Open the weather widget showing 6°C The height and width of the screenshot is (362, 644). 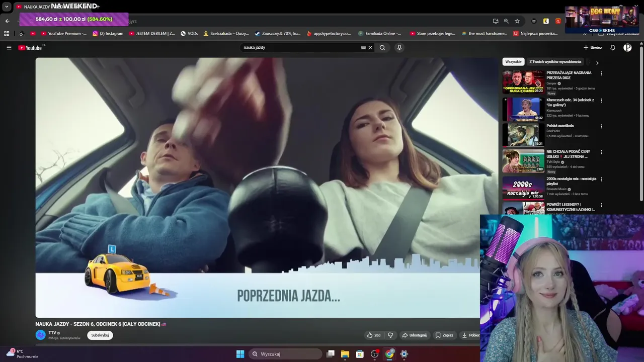(21, 353)
